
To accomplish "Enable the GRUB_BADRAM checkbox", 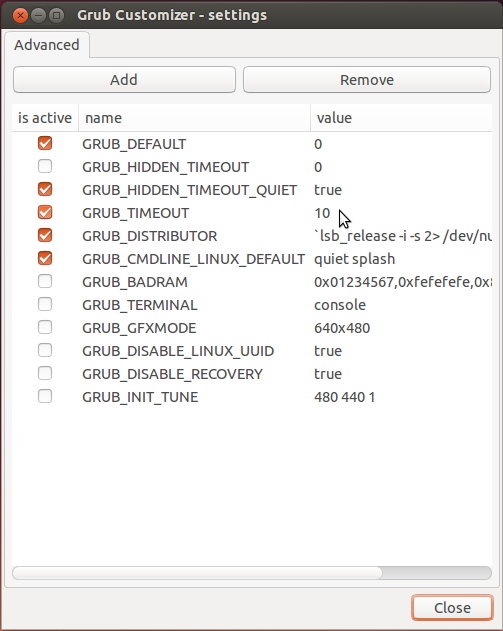I will tap(45, 281).
